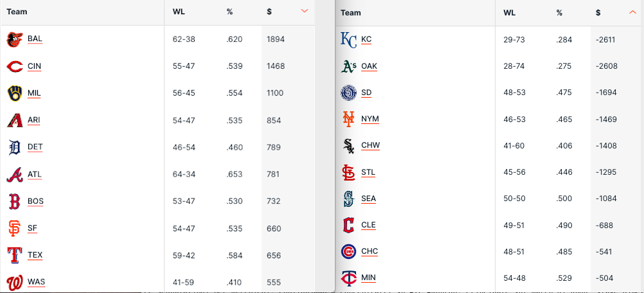Click the Chicago Cubs logo icon

pos(348,251)
